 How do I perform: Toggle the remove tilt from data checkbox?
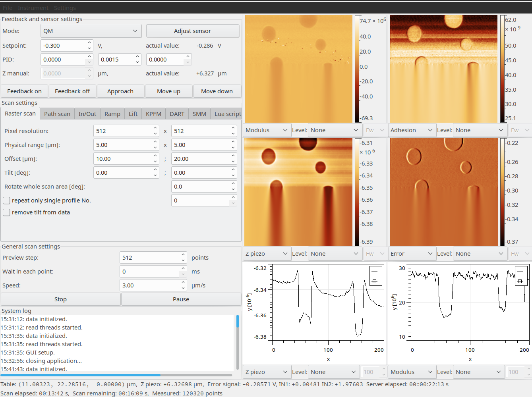7,212
